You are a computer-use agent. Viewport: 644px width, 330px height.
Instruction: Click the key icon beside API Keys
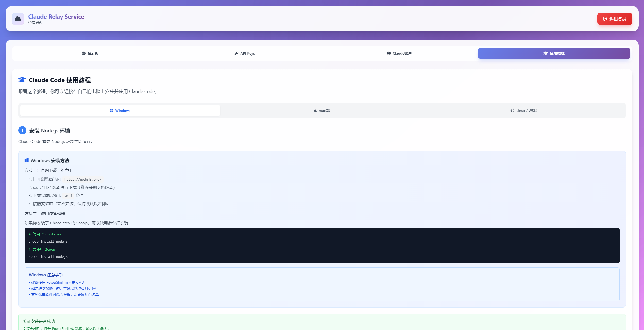[236, 53]
